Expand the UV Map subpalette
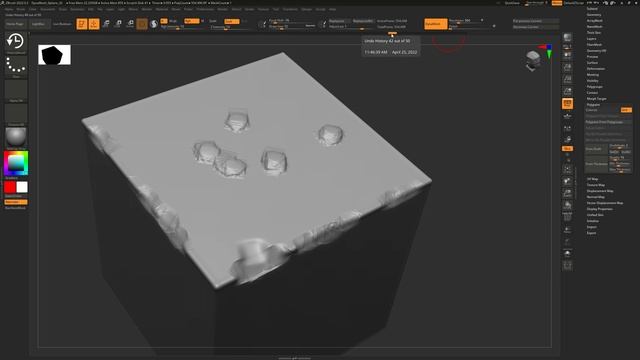Screen dimensions: 640x360 tap(592, 179)
